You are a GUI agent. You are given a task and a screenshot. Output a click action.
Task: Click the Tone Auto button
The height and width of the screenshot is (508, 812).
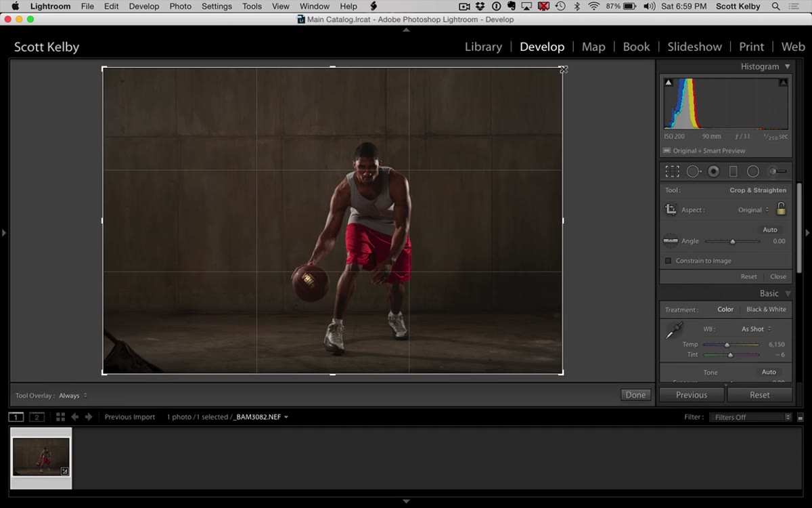(769, 372)
